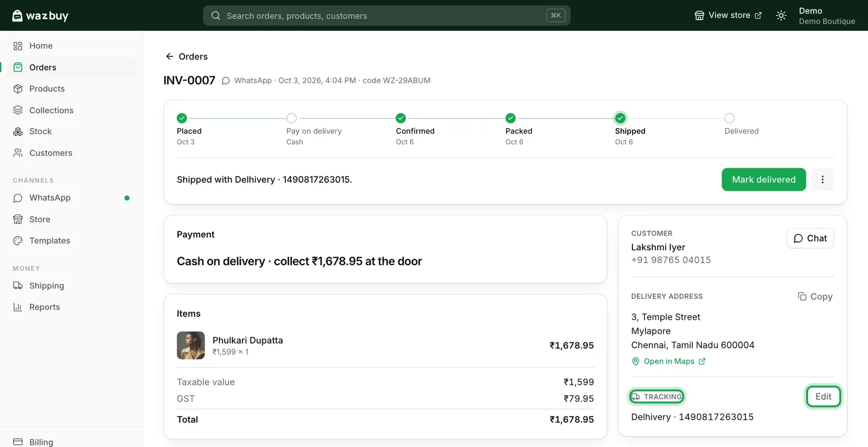Viewport: 868px width, 447px height.
Task: Click customer phone +91 98765 04015
Action: click(x=671, y=260)
